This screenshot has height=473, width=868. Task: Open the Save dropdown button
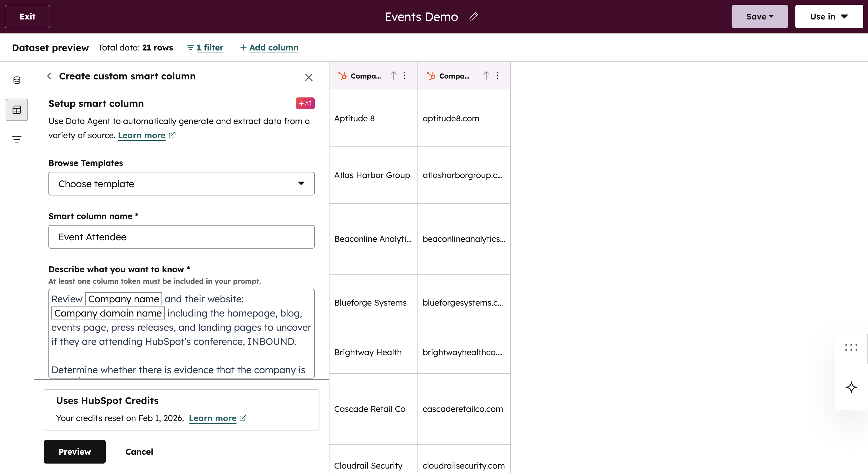759,17
